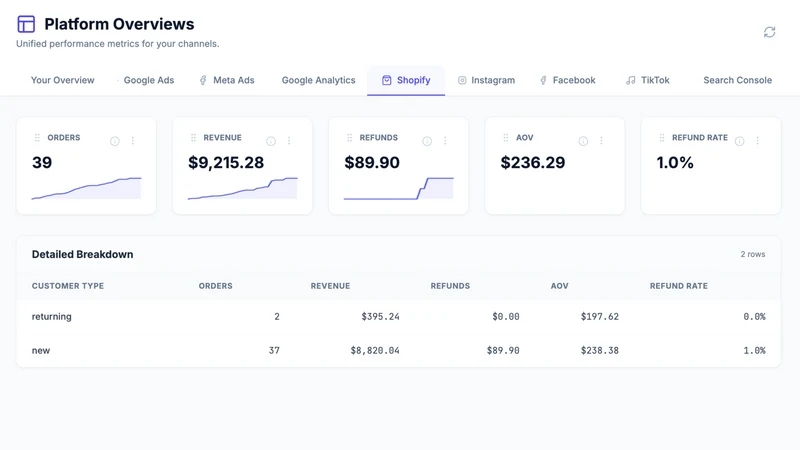
Task: Switch to the Meta Ads tab
Action: tap(227, 80)
